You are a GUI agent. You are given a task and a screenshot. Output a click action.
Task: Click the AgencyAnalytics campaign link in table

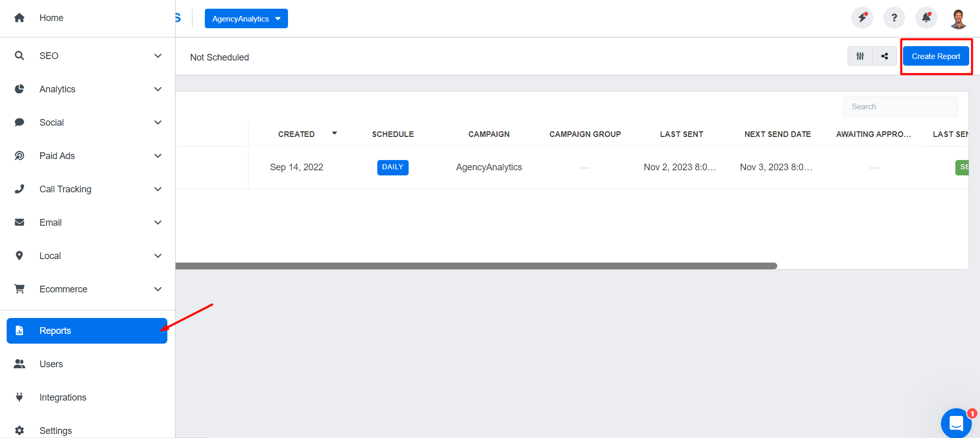tap(489, 167)
